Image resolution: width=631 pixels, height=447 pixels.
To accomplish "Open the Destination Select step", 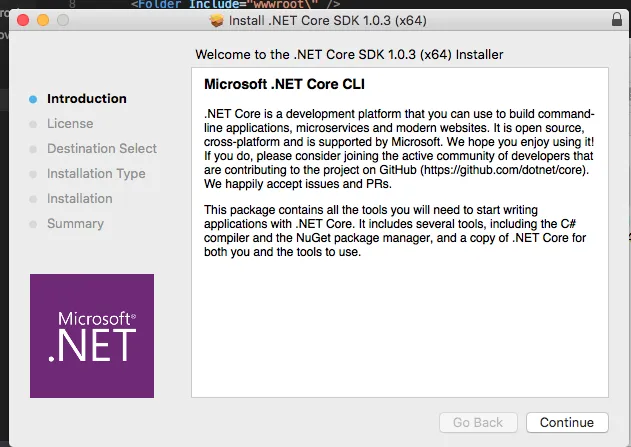I will [102, 149].
